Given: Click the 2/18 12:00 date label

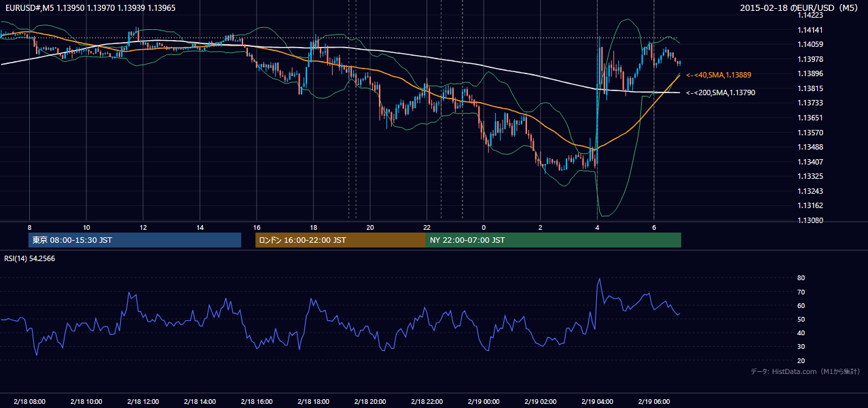Looking at the screenshot, I should tap(143, 402).
